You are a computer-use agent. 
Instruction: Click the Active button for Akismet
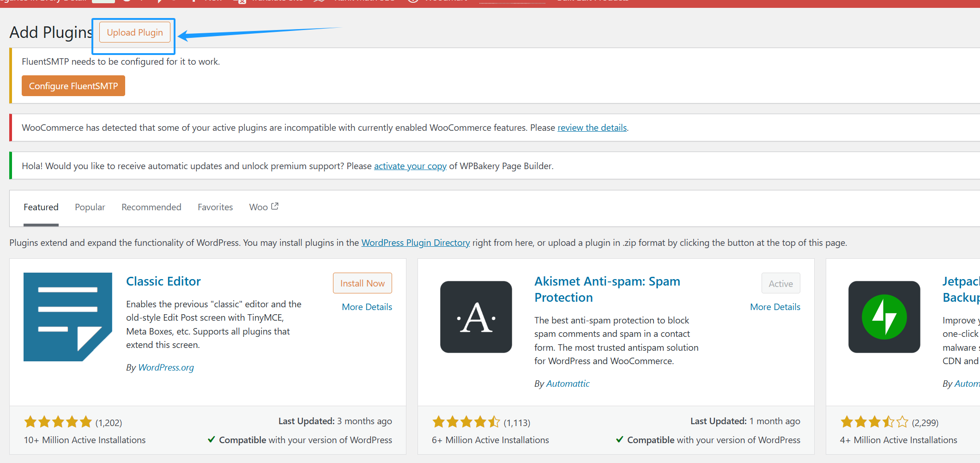pos(780,284)
